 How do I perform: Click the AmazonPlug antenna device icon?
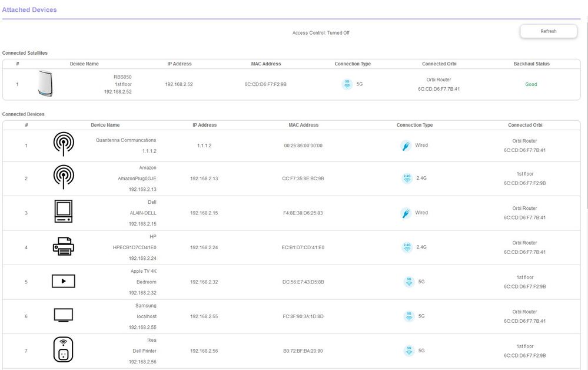tap(64, 177)
